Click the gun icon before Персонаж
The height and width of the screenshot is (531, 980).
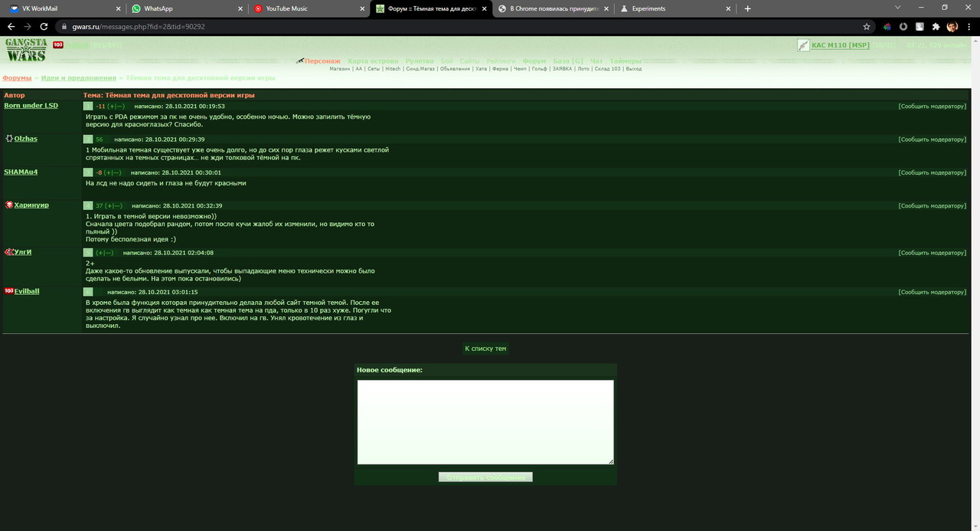pyautogui.click(x=300, y=61)
